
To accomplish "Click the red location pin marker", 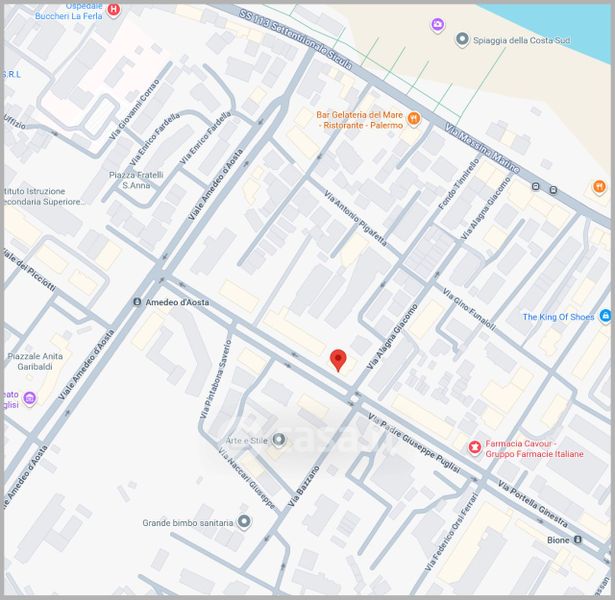I will (338, 360).
